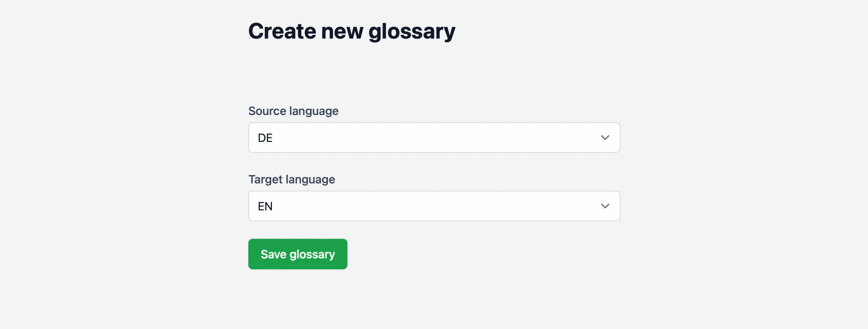868x329 pixels.
Task: Click the Source language label
Action: pyautogui.click(x=293, y=111)
